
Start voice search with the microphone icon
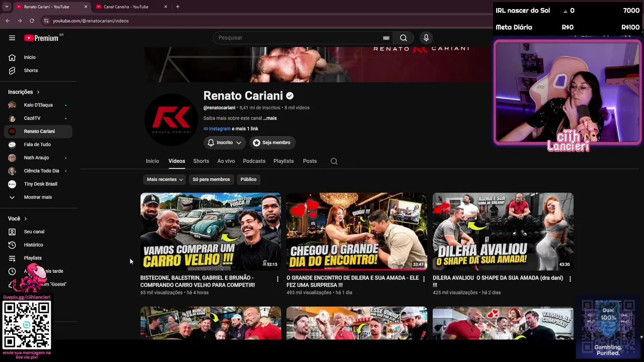tap(426, 38)
